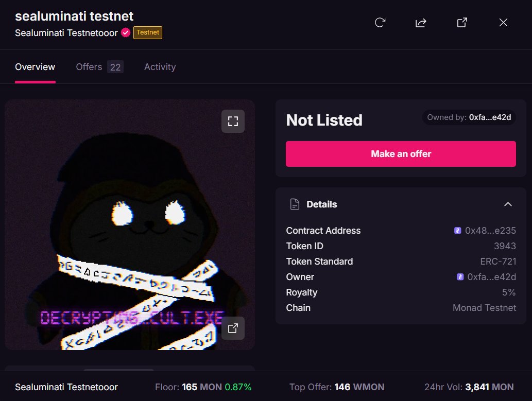This screenshot has height=401, width=532.
Task: Open item in new tab icon in header
Action: (x=462, y=22)
